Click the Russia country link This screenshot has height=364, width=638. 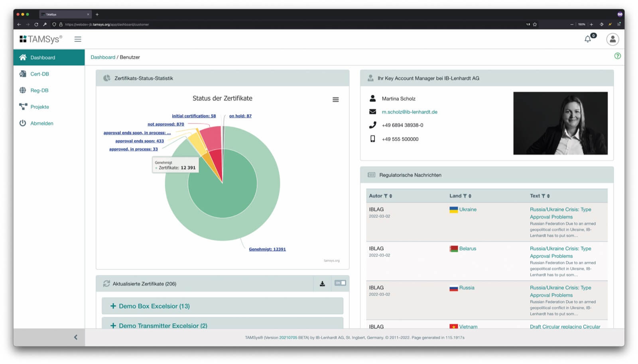(467, 288)
